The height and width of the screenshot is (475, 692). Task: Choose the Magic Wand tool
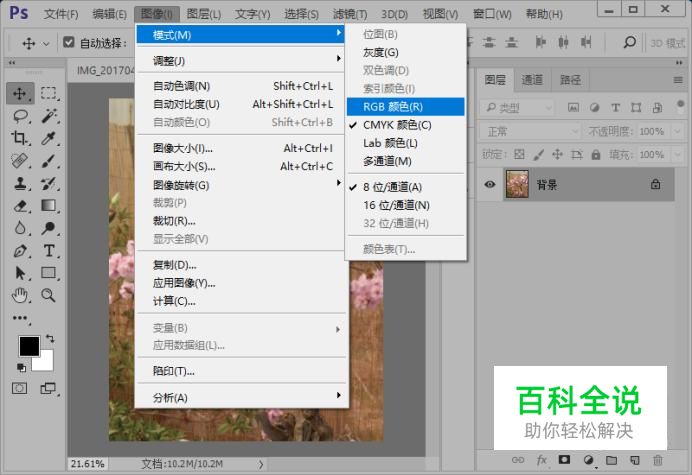click(x=49, y=116)
